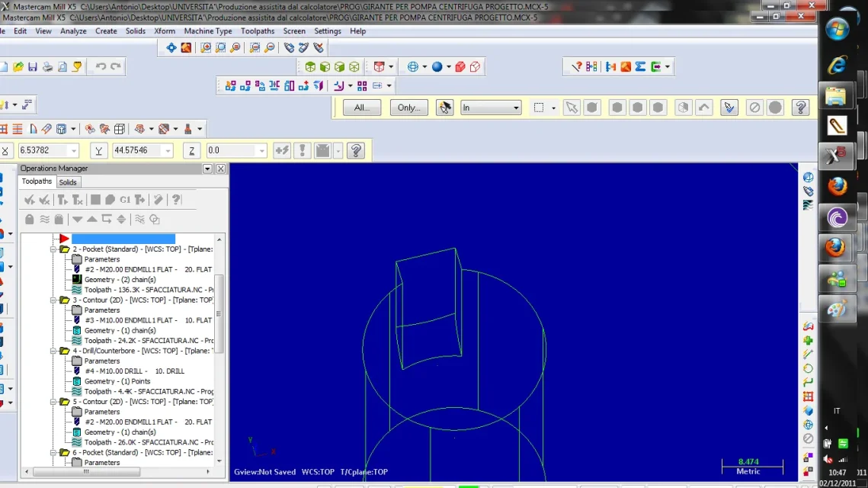Click the Zoom Target magnifier icon
The width and height of the screenshot is (868, 488).
(x=220, y=47)
